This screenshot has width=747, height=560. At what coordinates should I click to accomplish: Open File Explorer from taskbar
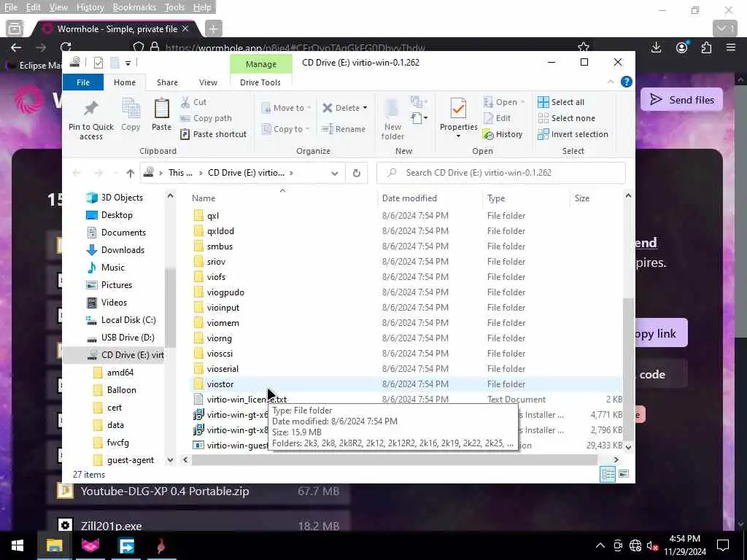click(54, 545)
